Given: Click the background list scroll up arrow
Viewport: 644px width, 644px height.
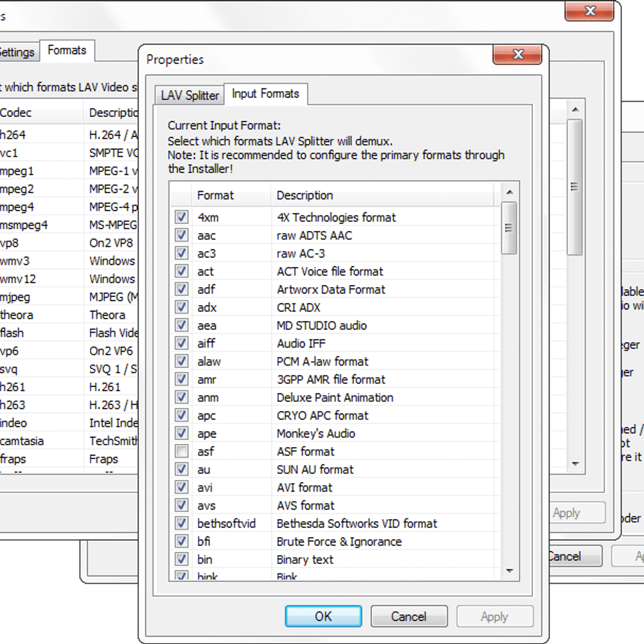Looking at the screenshot, I should tap(575, 109).
